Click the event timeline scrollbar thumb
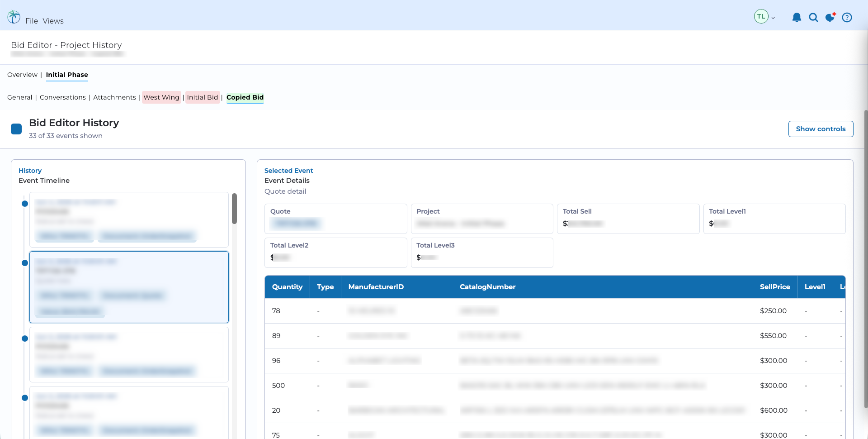The image size is (868, 439). (234, 209)
